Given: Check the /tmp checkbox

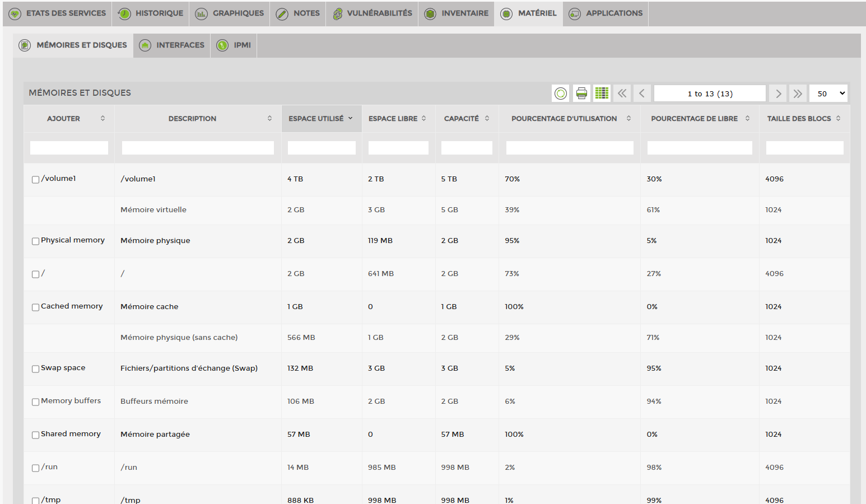Looking at the screenshot, I should point(35,501).
